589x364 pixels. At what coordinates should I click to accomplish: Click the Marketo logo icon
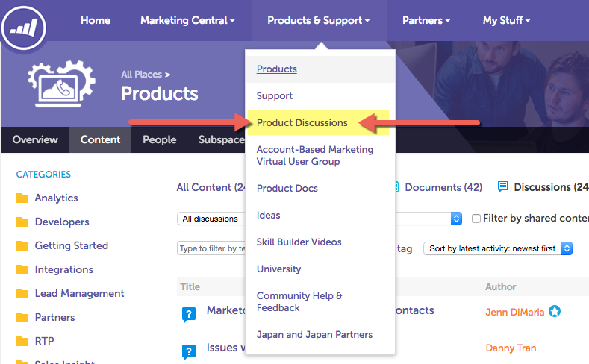coord(24,27)
